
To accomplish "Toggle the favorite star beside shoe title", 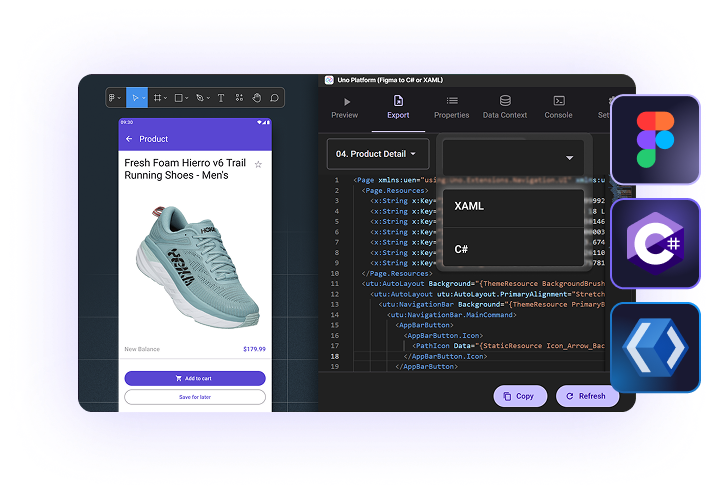I will [258, 164].
